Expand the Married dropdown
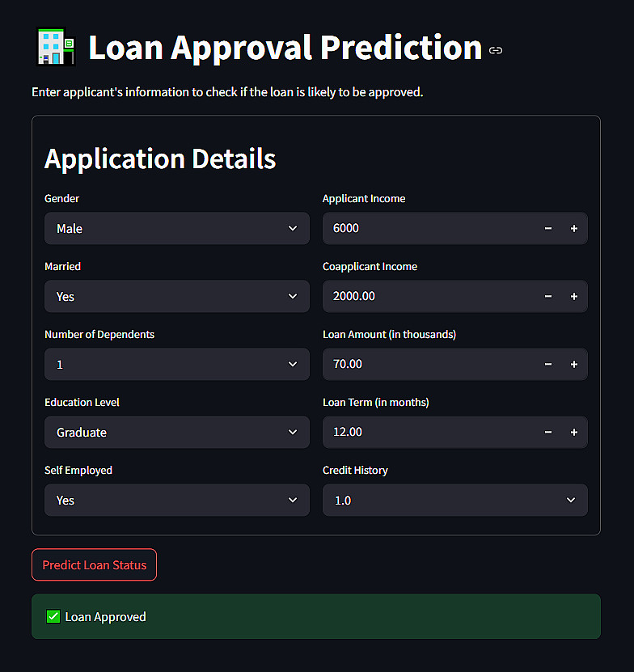 [176, 297]
